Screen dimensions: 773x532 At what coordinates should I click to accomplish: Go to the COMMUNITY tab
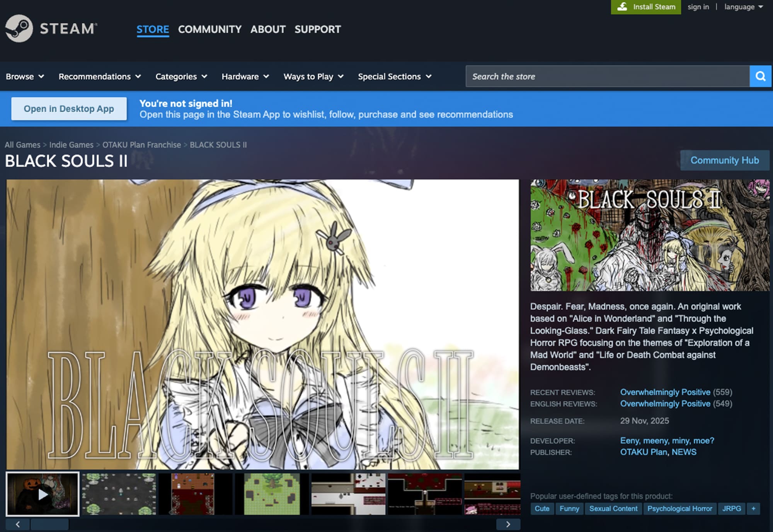pyautogui.click(x=209, y=29)
